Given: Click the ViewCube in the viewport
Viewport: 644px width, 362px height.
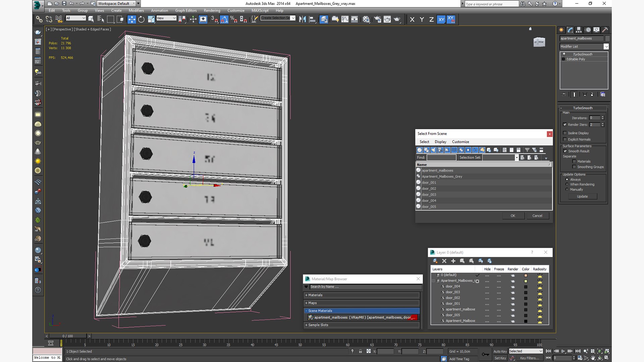Looking at the screenshot, I should tap(539, 42).
